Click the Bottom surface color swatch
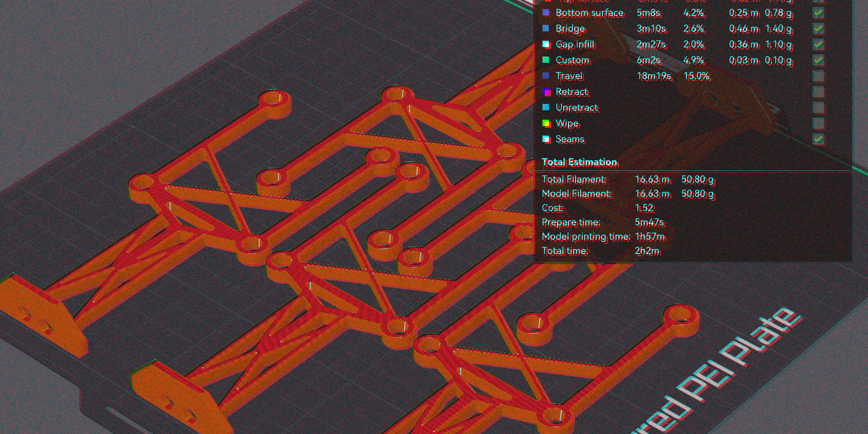This screenshot has height=434, width=868. (x=546, y=13)
